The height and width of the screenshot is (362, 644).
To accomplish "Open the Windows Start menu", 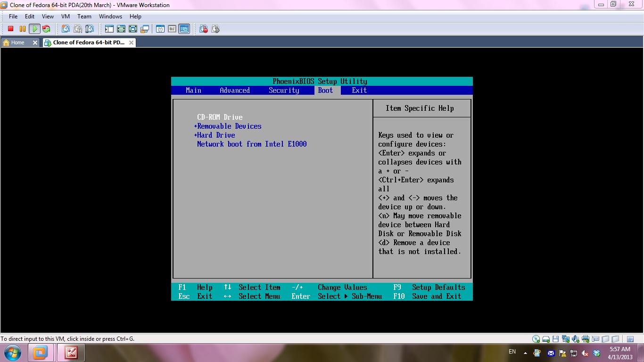I will click(x=13, y=352).
